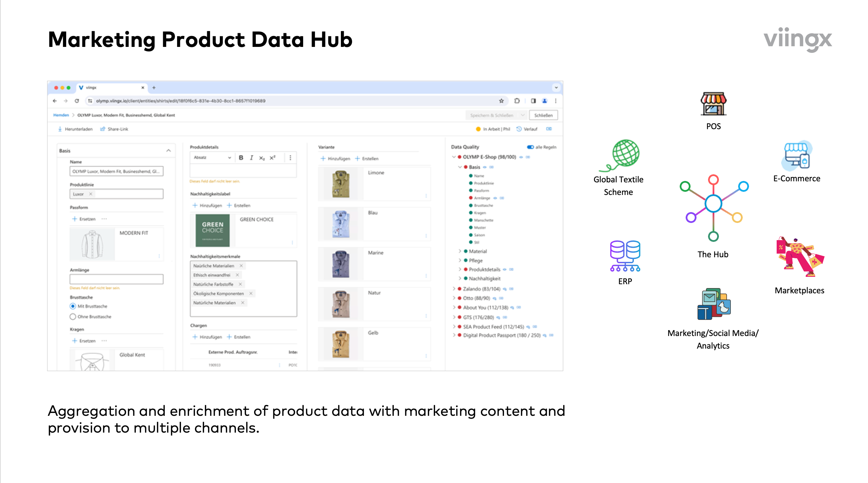Click the Speichern & Schließen button

pyautogui.click(x=492, y=115)
